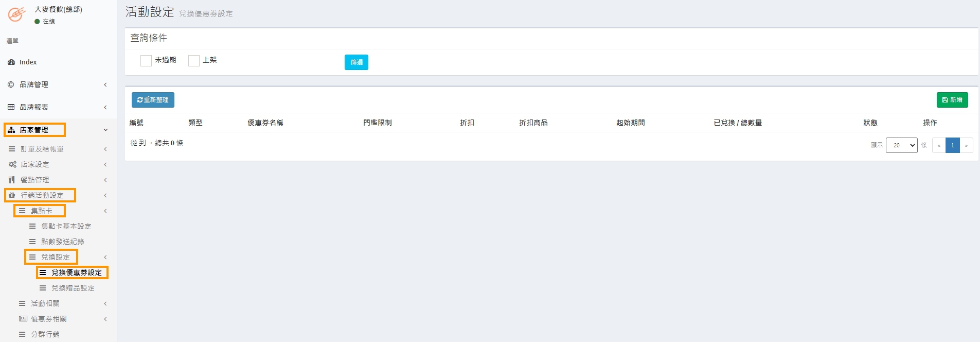980x342 pixels.
Task: Click the 品牌管理 copyright icon
Action: 11,84
